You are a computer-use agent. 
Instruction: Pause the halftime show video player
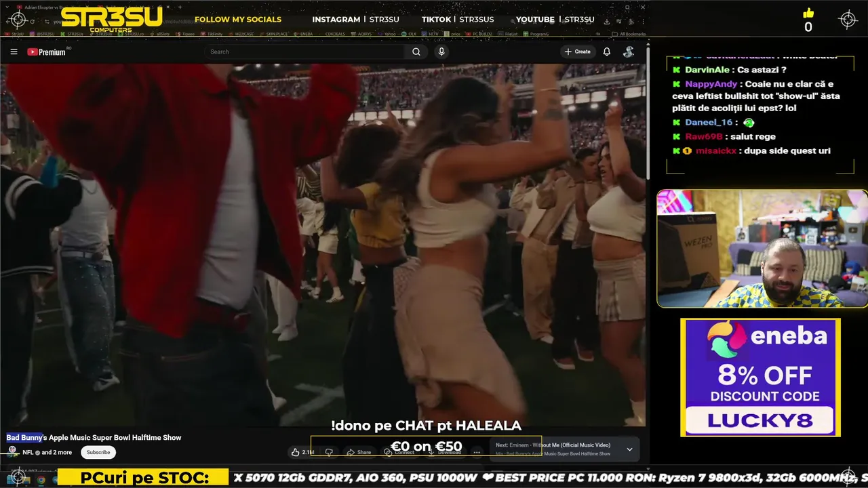tap(323, 244)
